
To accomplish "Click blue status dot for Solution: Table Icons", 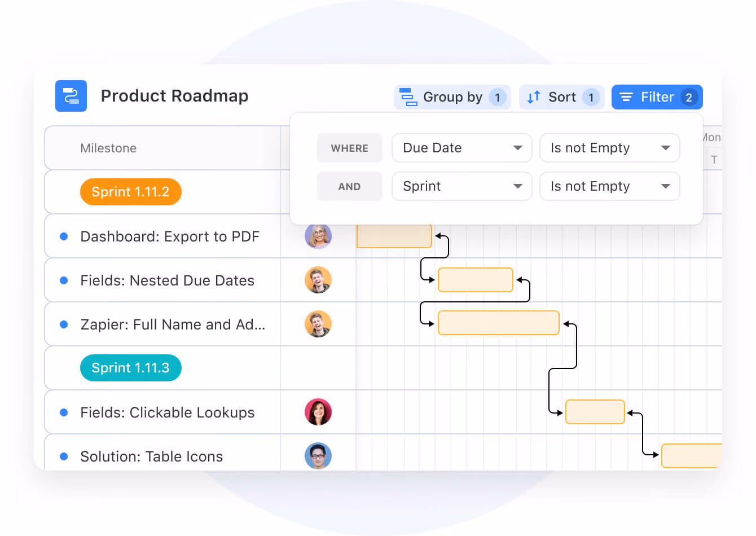I will tap(64, 456).
